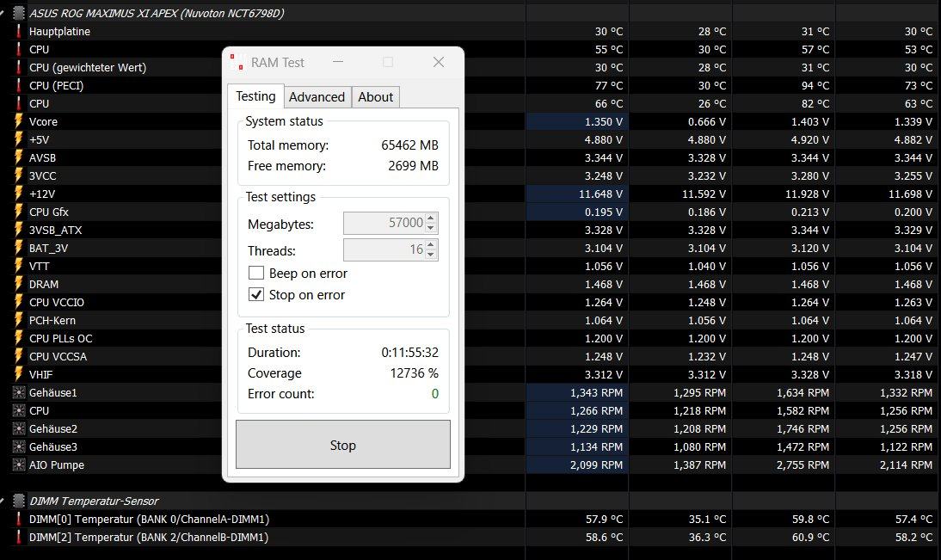Viewport: 941px width, 560px height.
Task: Select the CPU PLLs OC sensor row
Action: (470, 338)
